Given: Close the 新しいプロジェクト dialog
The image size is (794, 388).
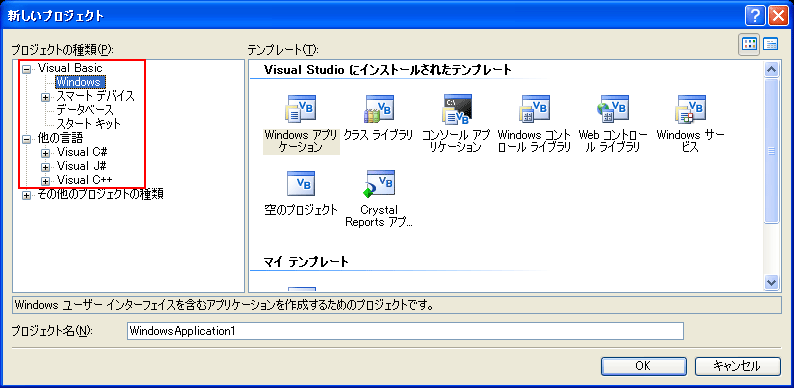Looking at the screenshot, I should click(x=777, y=16).
